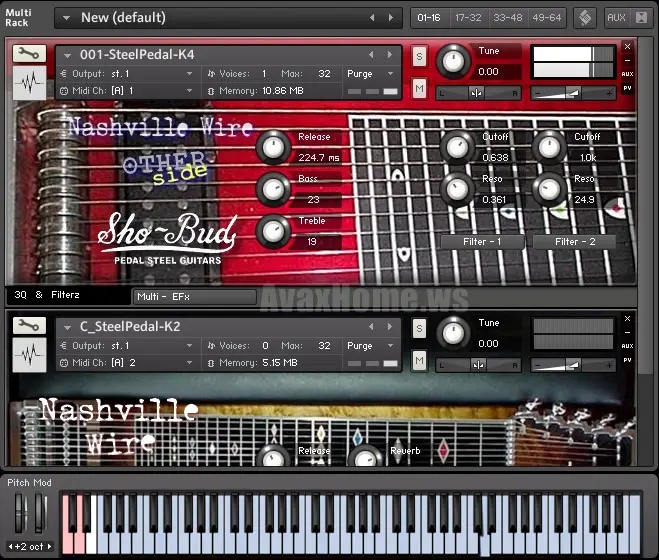Image resolution: width=659 pixels, height=560 pixels.
Task: Open Midi Ch [A] 2 dropdown
Action: pos(190,362)
